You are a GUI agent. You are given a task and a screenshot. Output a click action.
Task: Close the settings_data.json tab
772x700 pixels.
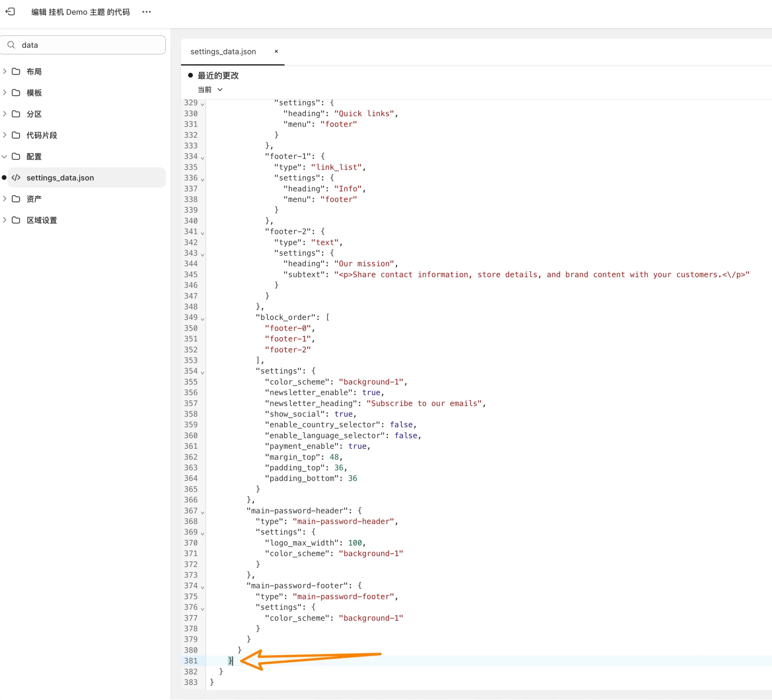[x=276, y=51]
